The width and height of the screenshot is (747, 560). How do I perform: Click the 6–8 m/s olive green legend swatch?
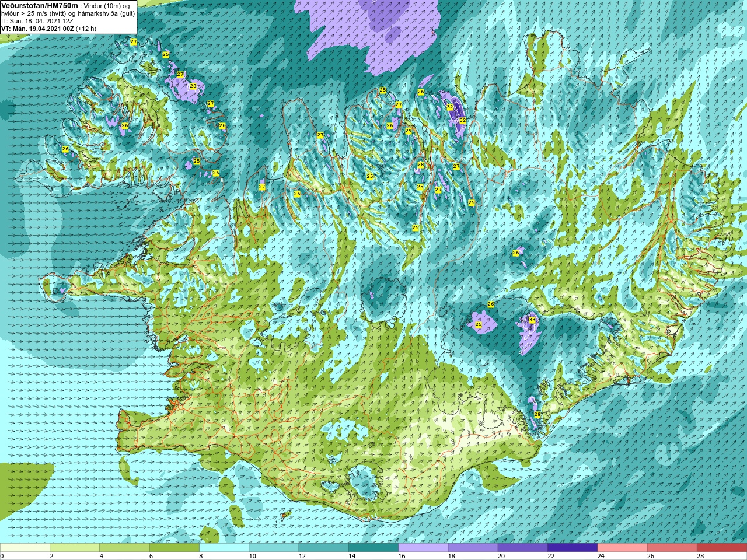coord(174,548)
